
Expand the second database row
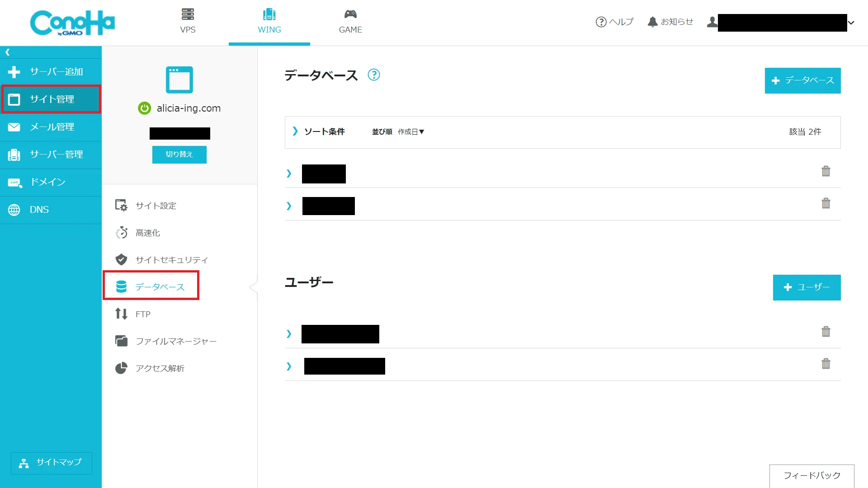point(289,206)
